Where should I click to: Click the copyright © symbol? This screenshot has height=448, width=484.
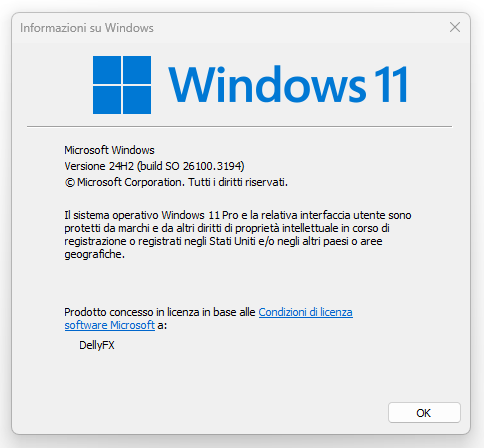click(x=70, y=183)
